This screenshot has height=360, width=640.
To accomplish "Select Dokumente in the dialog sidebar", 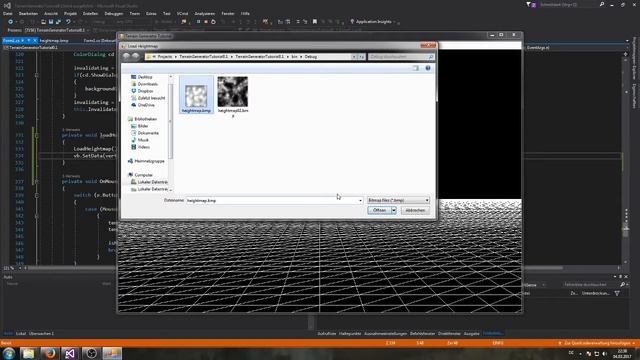I will 144,133.
